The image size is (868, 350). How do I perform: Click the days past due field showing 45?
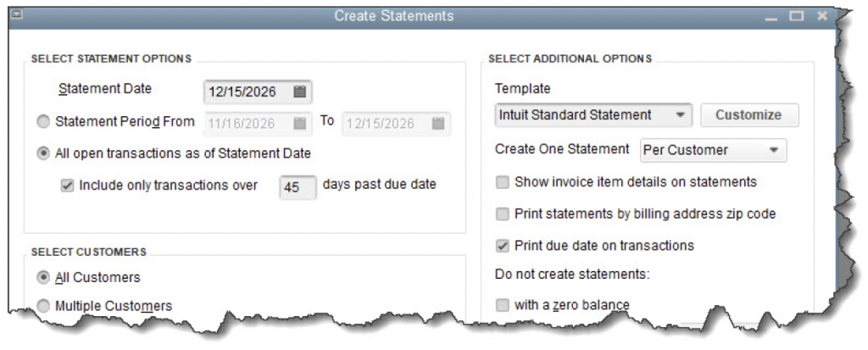(298, 187)
